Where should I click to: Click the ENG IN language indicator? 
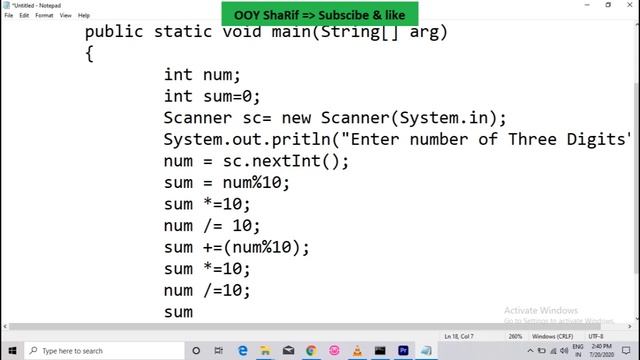[578, 351]
